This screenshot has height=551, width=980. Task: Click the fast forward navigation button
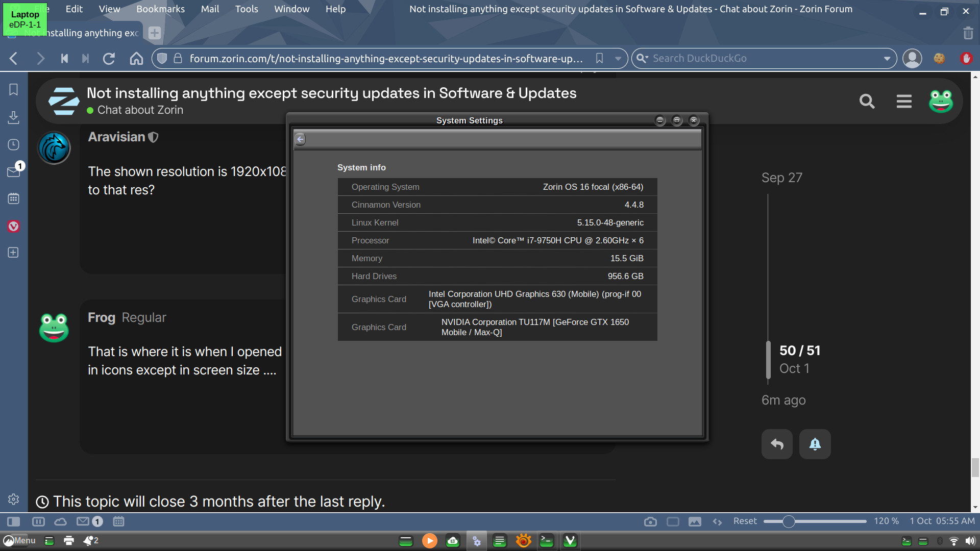tap(86, 59)
